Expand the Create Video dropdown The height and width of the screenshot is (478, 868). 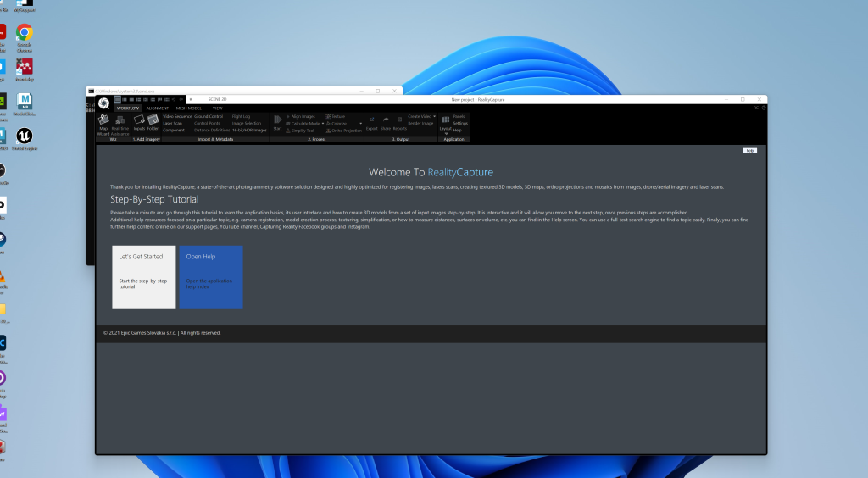pos(435,116)
